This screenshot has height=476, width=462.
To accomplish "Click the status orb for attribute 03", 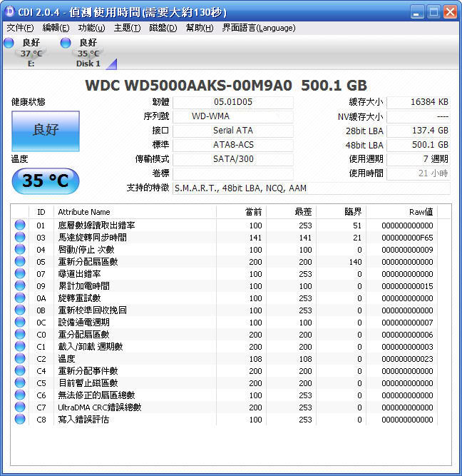I will (20, 237).
